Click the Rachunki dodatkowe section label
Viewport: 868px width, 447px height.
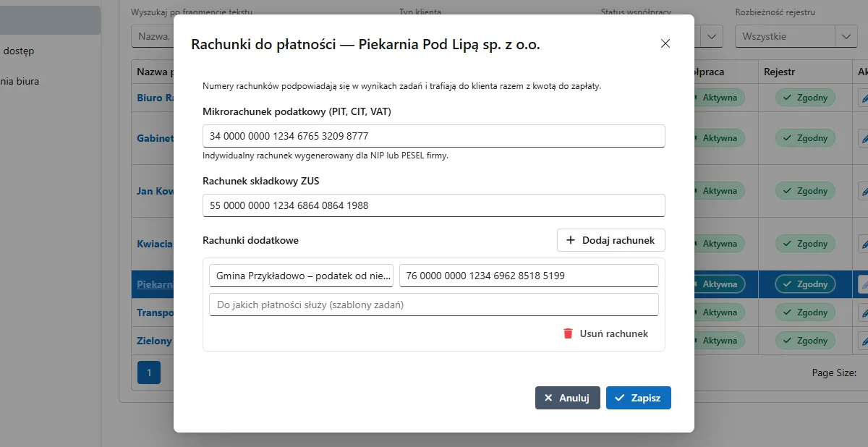tap(250, 240)
